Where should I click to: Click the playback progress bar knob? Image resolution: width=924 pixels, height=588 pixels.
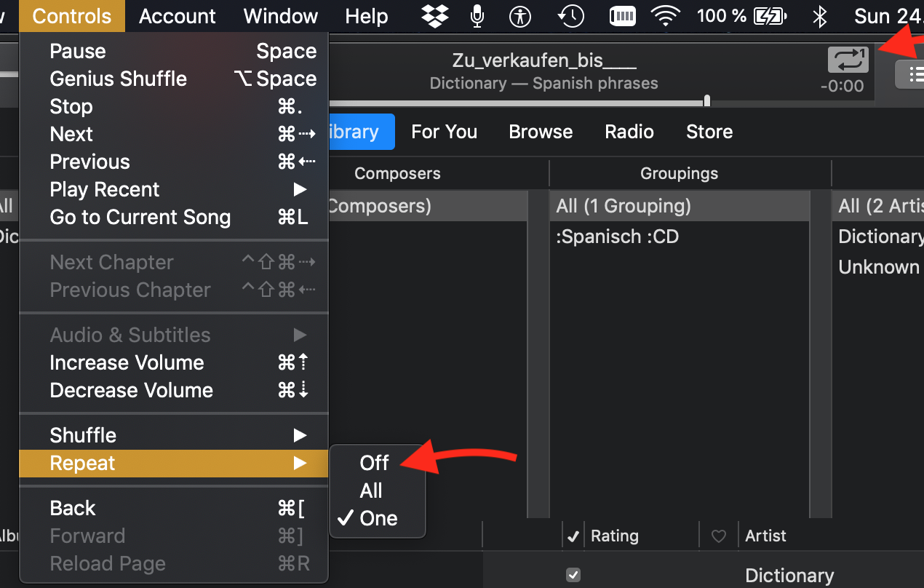[707, 101]
